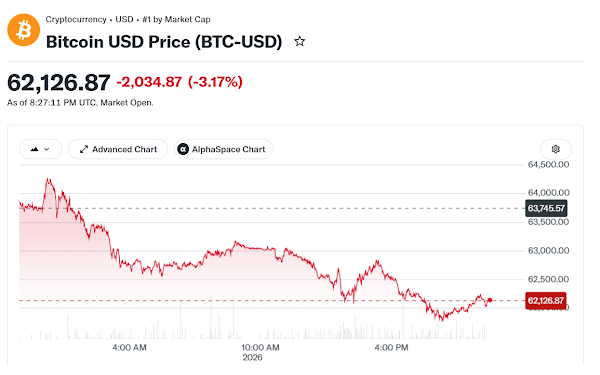Click the expand arrows icon on Advanced Chart
The image size is (600, 375).
tap(84, 149)
